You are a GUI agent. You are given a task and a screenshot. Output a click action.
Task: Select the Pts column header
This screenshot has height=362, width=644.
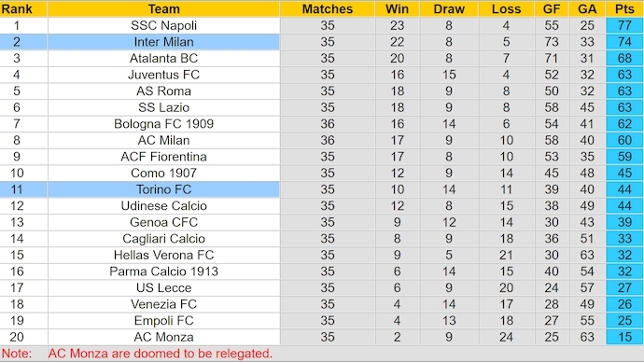624,8
